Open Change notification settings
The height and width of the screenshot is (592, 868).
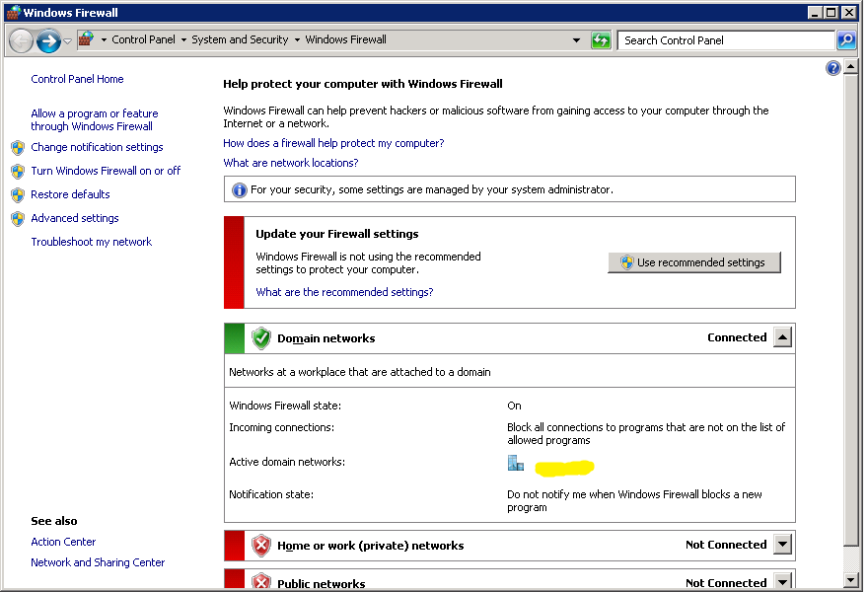pos(97,147)
